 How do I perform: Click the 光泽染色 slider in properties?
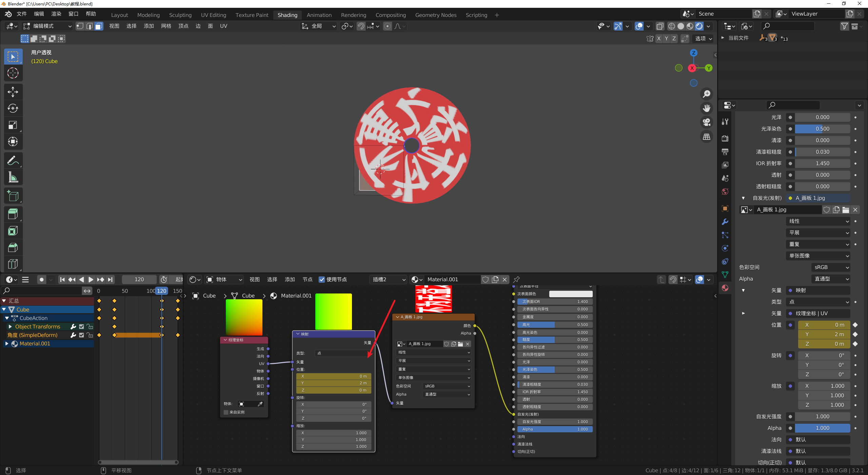tap(822, 129)
